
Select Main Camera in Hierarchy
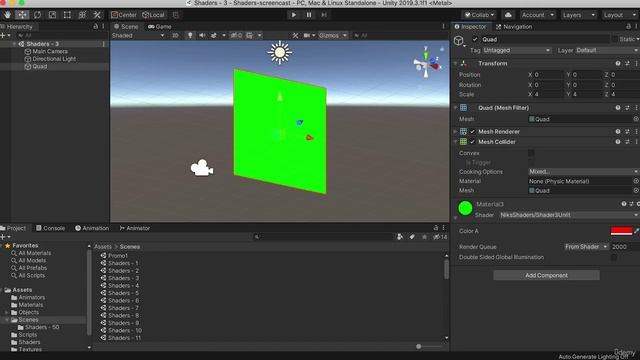pyautogui.click(x=50, y=51)
